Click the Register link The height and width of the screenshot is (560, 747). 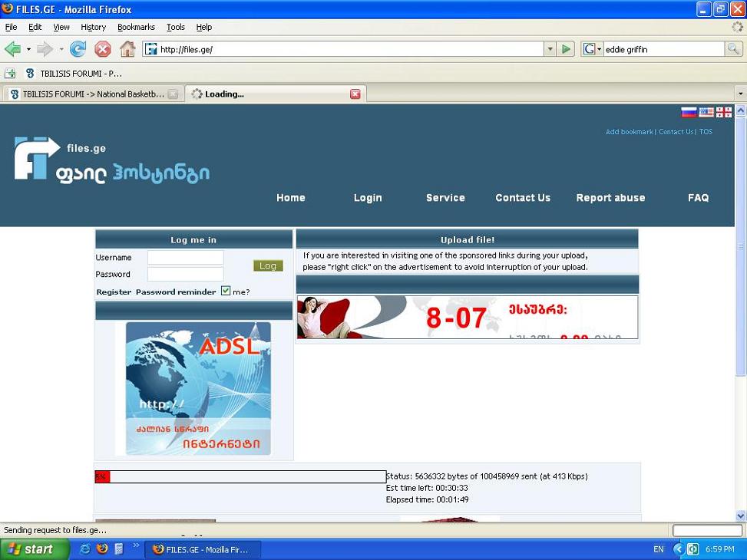pyautogui.click(x=114, y=292)
